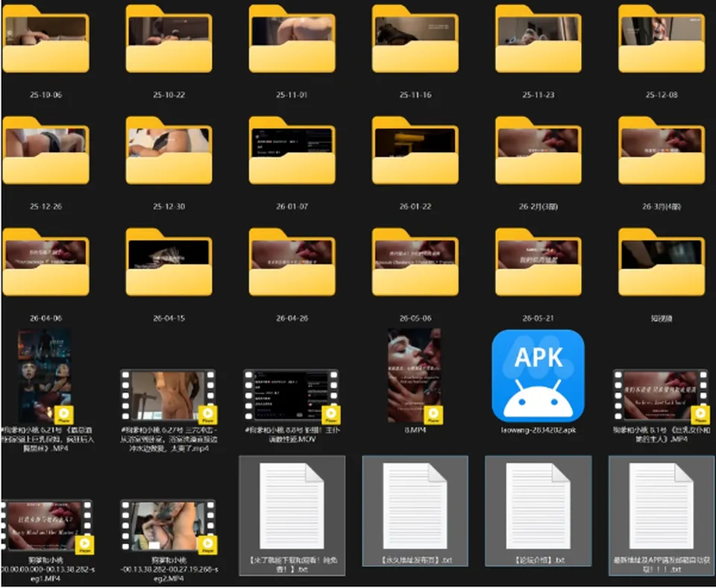The width and height of the screenshot is (716, 588).
Task: Select the 25-10-22 folder icon
Action: click(169, 39)
